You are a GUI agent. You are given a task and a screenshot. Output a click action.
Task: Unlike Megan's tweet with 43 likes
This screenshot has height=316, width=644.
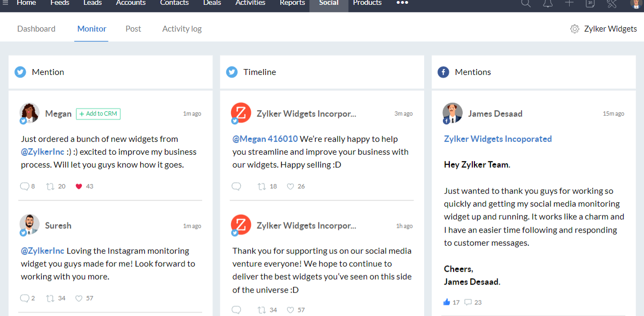[x=79, y=186]
